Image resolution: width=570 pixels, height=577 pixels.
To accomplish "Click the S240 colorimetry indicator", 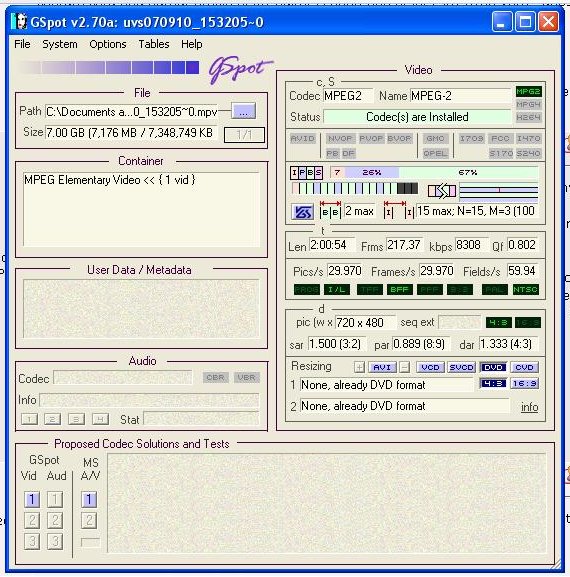I will pyautogui.click(x=528, y=153).
